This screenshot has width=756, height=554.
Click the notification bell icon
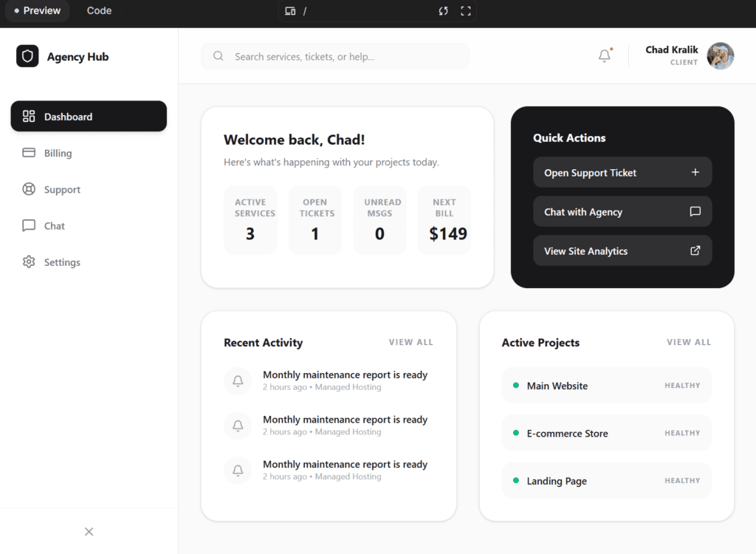604,55
